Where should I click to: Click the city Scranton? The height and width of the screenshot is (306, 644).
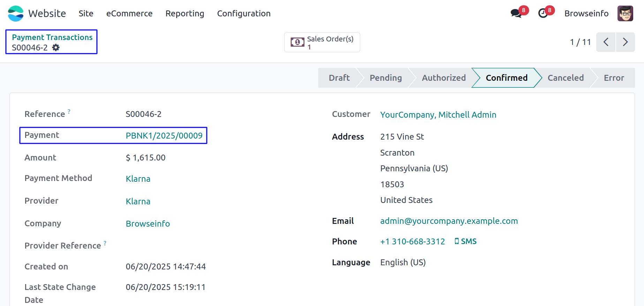tap(397, 153)
